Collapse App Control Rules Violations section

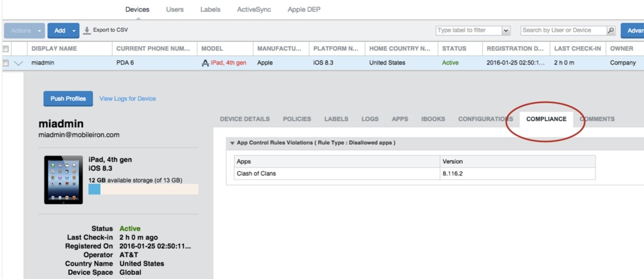point(232,143)
